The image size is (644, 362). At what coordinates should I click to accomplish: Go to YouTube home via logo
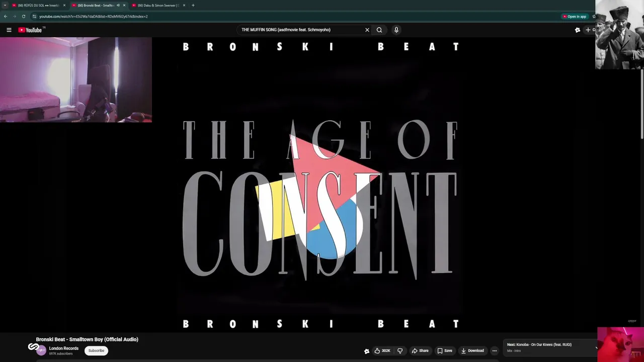pos(31,30)
